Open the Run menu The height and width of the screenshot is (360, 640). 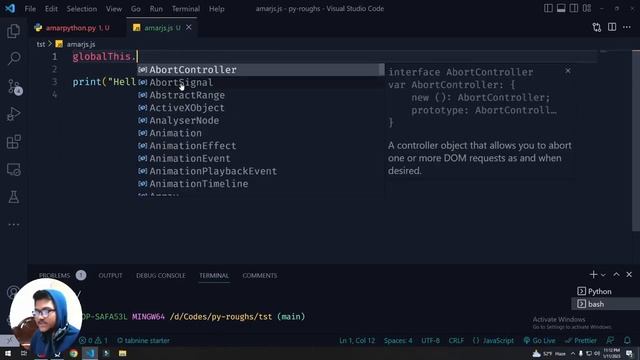(156, 9)
